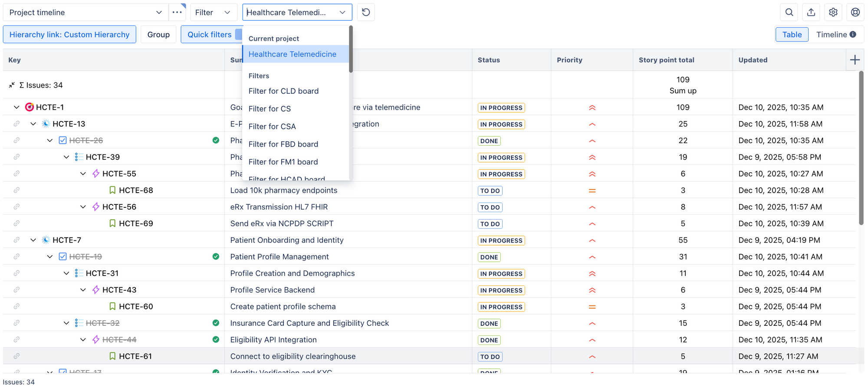Open settings gear icon
The image size is (868, 387).
click(833, 12)
